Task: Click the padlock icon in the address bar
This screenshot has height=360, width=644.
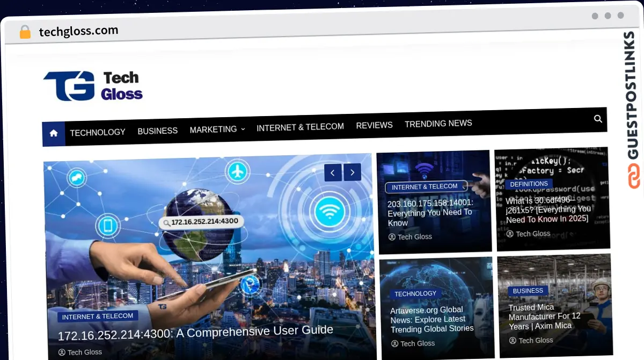Action: pos(25,32)
